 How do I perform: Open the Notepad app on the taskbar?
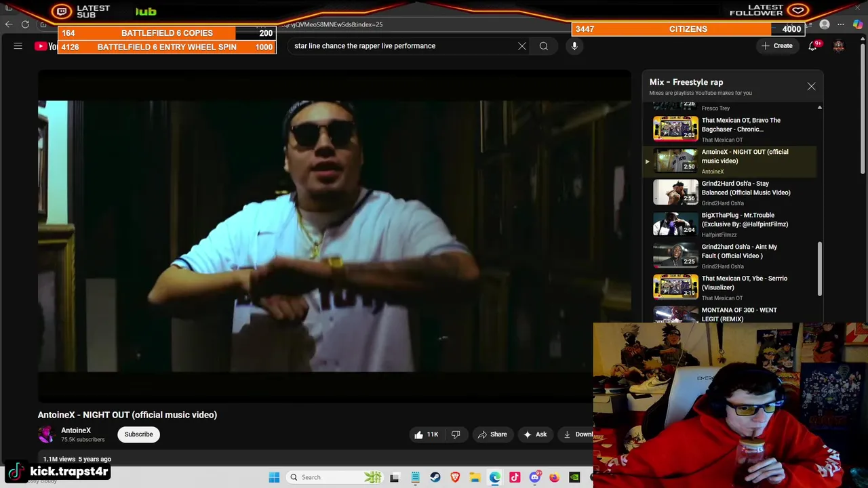click(x=415, y=477)
